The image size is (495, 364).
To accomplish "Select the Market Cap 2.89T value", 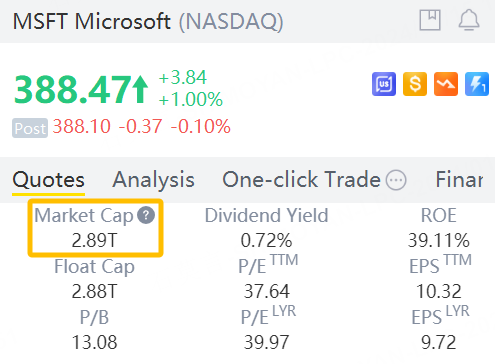I will pyautogui.click(x=95, y=240).
